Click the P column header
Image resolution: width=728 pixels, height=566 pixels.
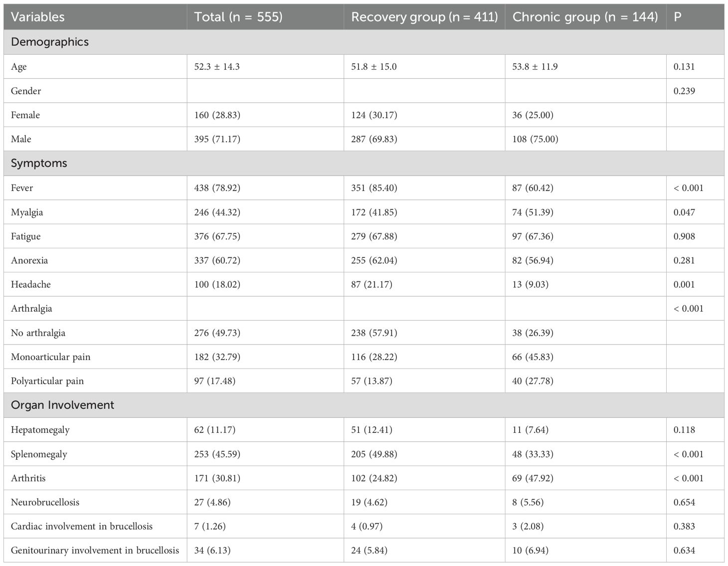(x=677, y=17)
